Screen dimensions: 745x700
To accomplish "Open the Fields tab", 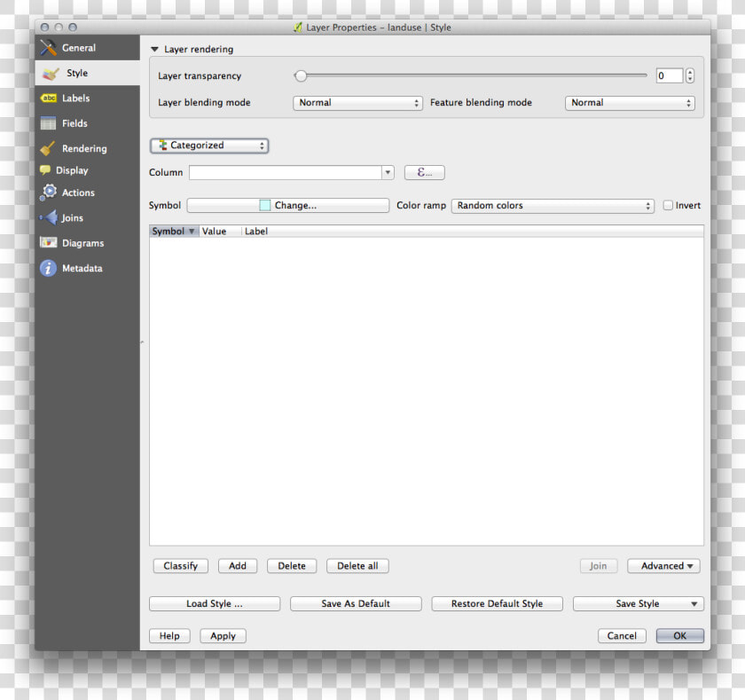I will tap(88, 123).
